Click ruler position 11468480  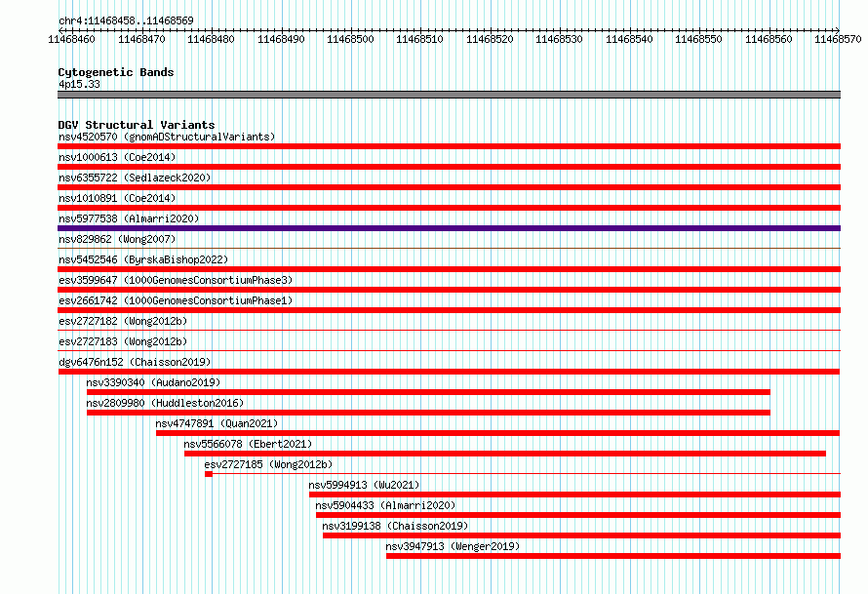pyautogui.click(x=211, y=39)
